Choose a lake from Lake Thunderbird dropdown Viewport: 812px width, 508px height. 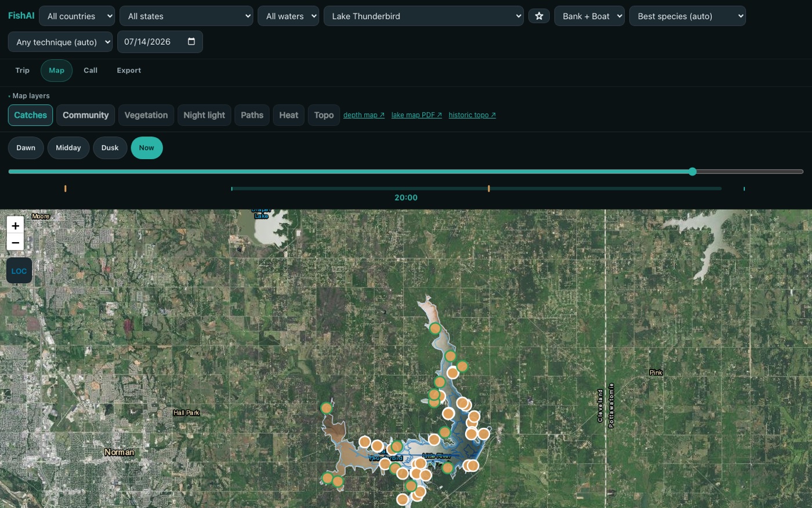(x=424, y=16)
